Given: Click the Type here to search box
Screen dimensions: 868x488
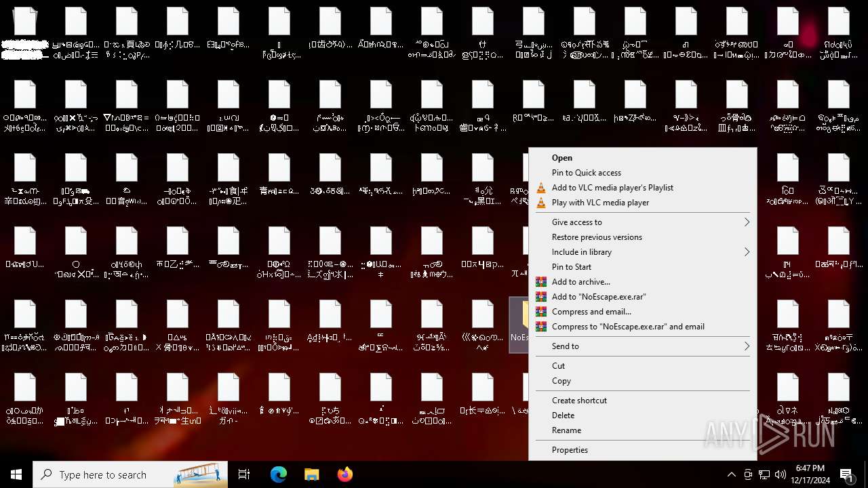Looking at the screenshot, I should tap(130, 474).
